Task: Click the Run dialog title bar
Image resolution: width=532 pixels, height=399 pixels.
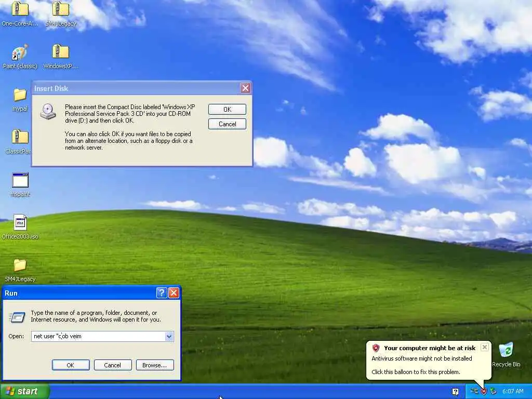Action: (x=79, y=293)
